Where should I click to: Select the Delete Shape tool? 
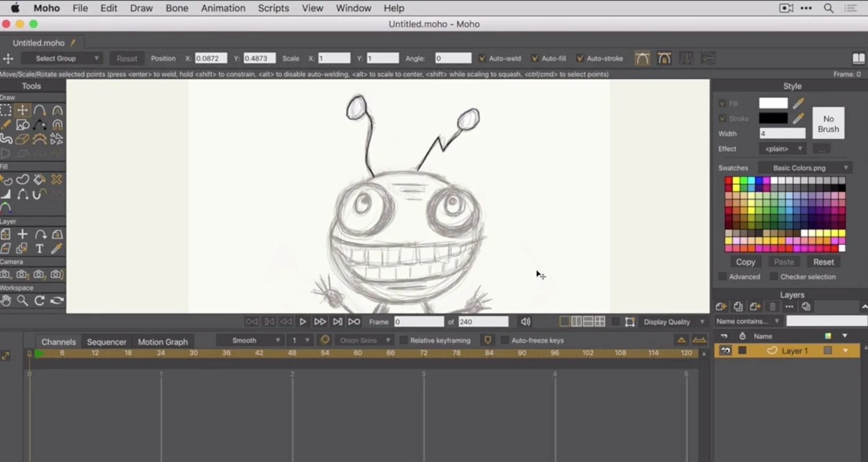pos(56,180)
